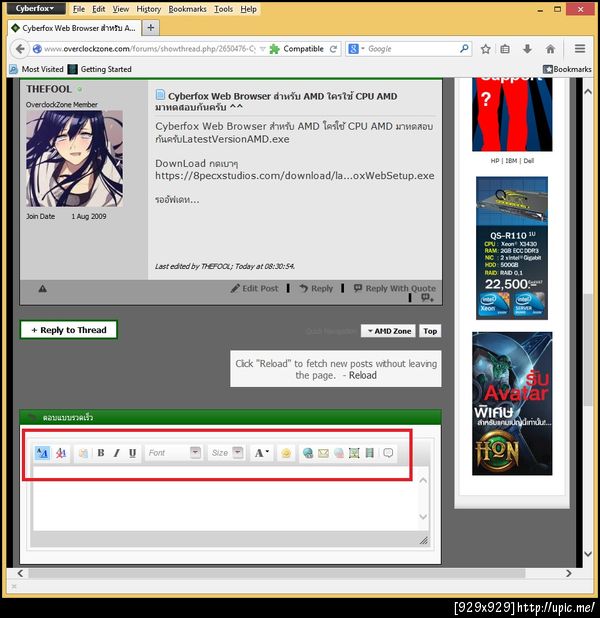
Task: Toggle the WYSIWYG editor mode icon
Action: (x=42, y=453)
